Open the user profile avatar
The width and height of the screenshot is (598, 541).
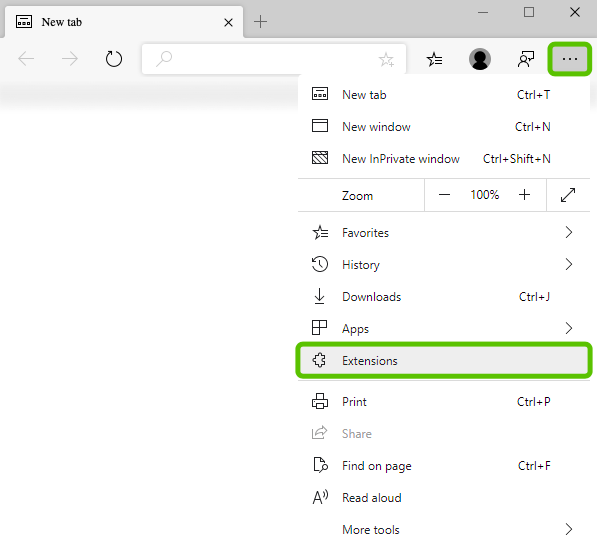point(480,59)
